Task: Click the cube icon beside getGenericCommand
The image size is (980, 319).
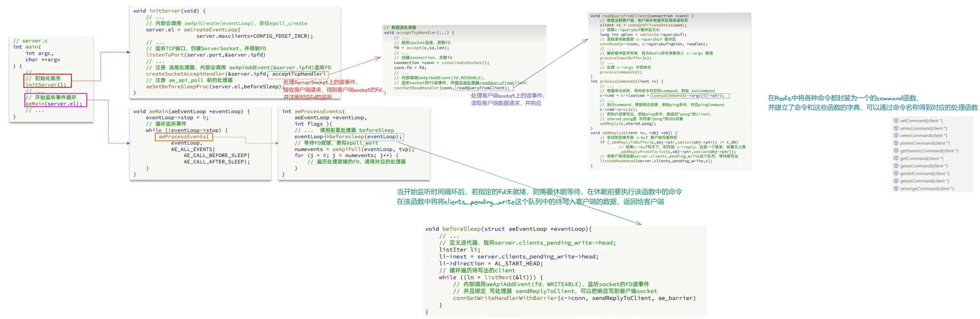Action: [x=896, y=151]
